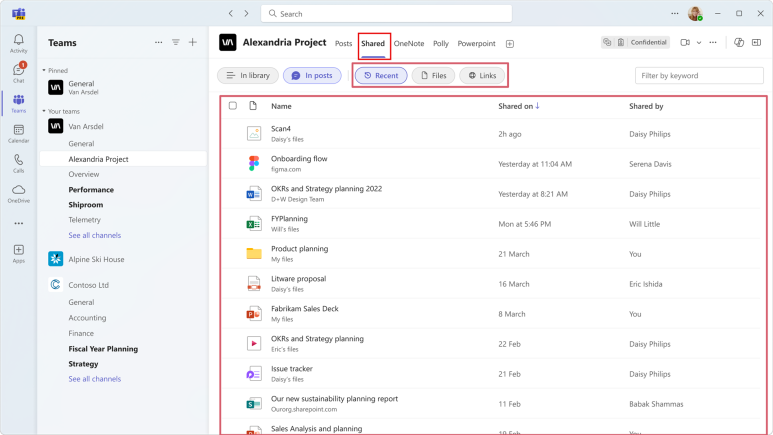Viewport: 773px width, 435px height.
Task: Select the Files filter button
Action: 433,75
